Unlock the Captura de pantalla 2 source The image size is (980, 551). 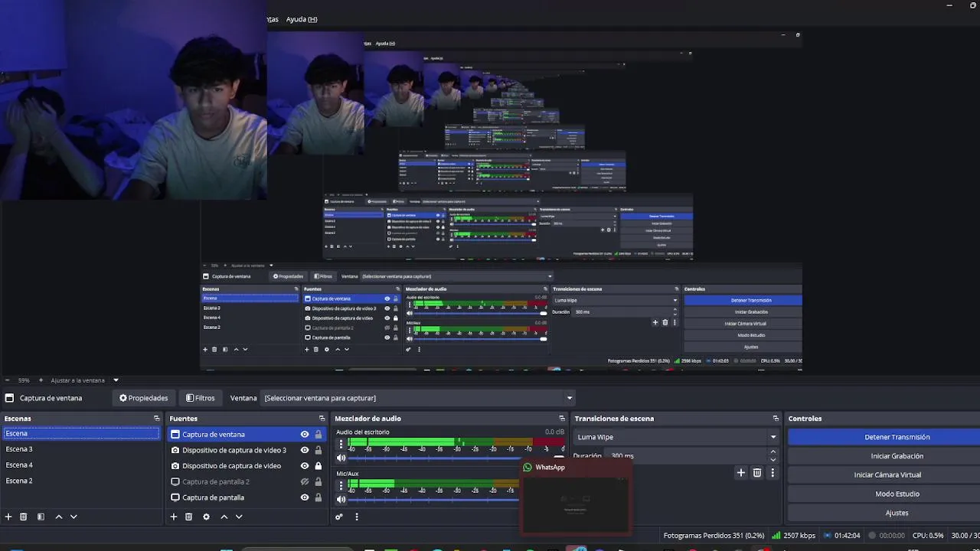(x=318, y=481)
